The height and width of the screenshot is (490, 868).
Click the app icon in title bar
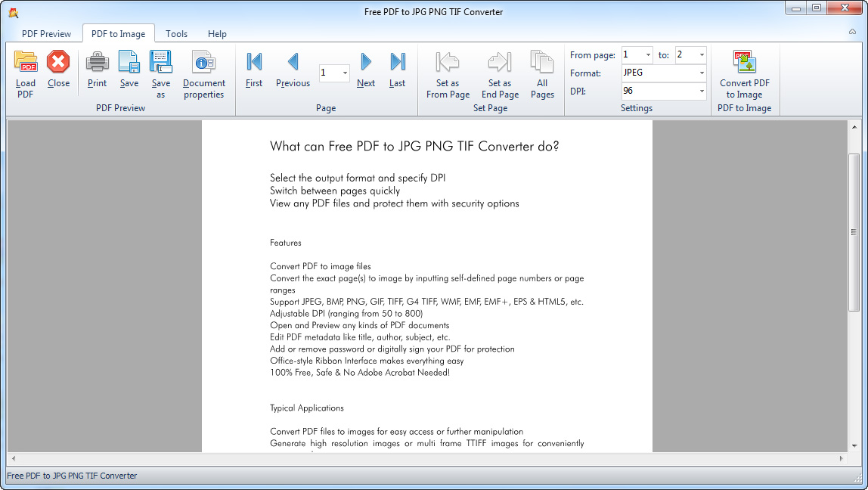point(14,11)
